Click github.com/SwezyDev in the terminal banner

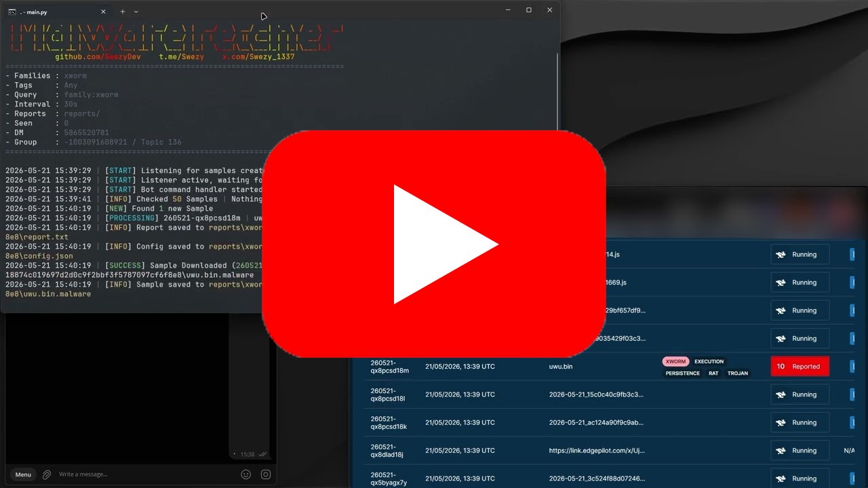pos(98,57)
